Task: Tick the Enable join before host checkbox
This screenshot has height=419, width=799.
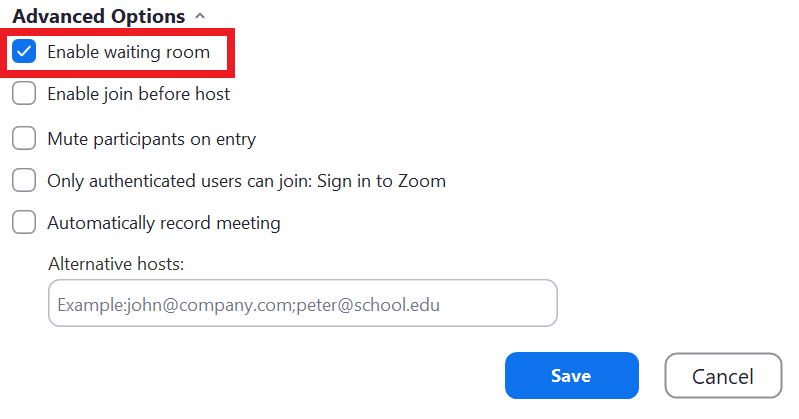Action: click(x=24, y=93)
